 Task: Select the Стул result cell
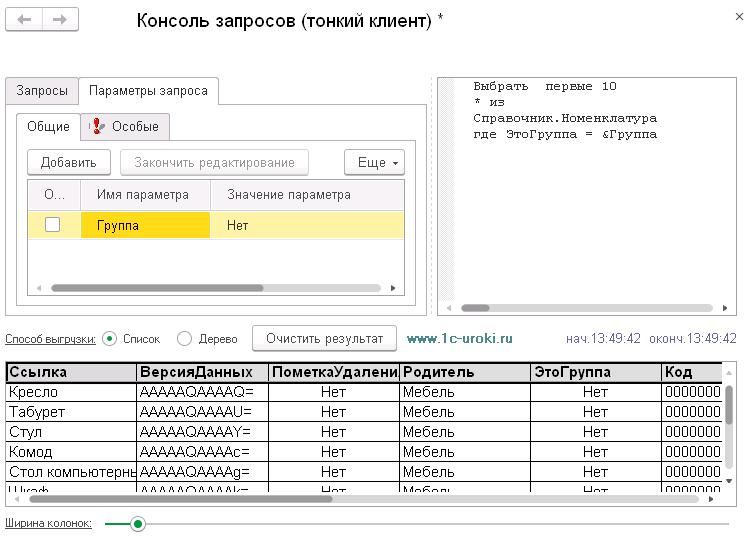point(71,432)
